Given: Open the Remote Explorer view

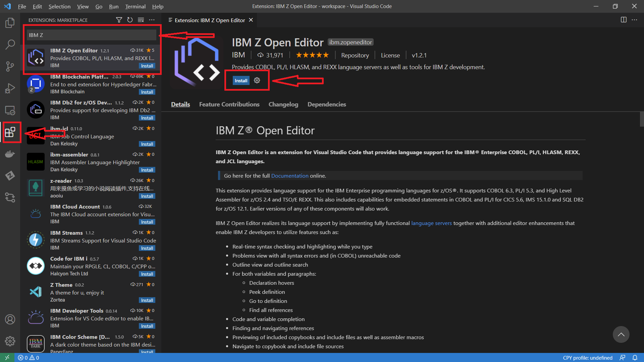Looking at the screenshot, I should [10, 110].
